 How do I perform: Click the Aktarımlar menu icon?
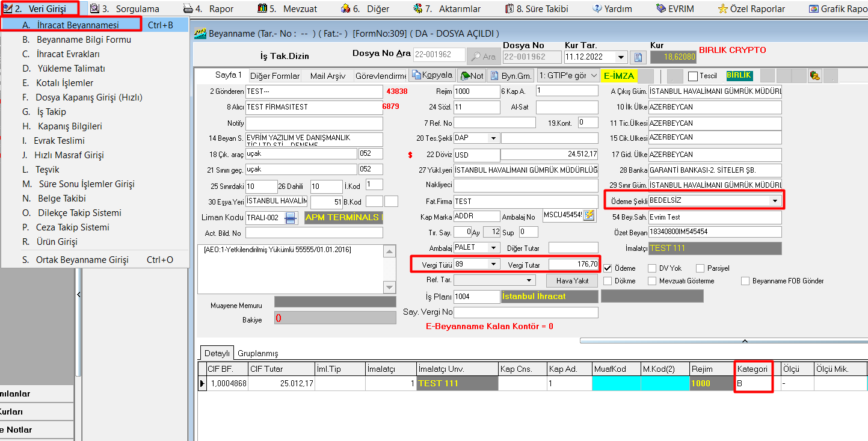click(x=418, y=8)
